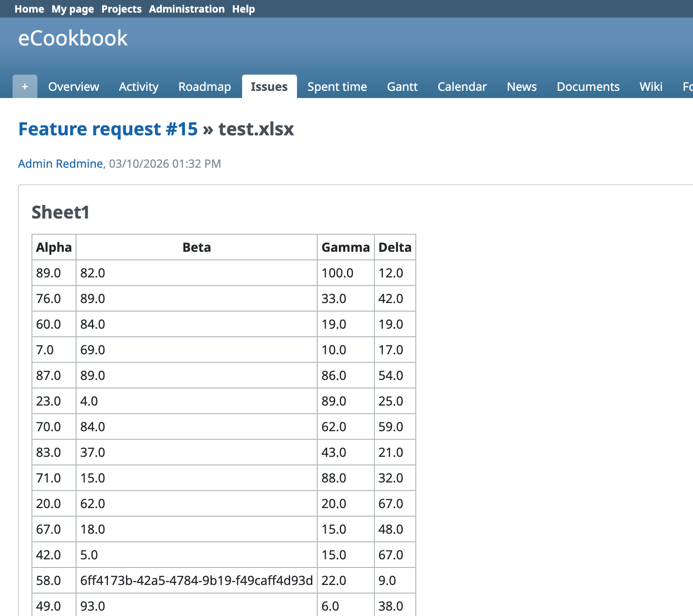The image size is (693, 616).
Task: Open the News tab
Action: 522,87
